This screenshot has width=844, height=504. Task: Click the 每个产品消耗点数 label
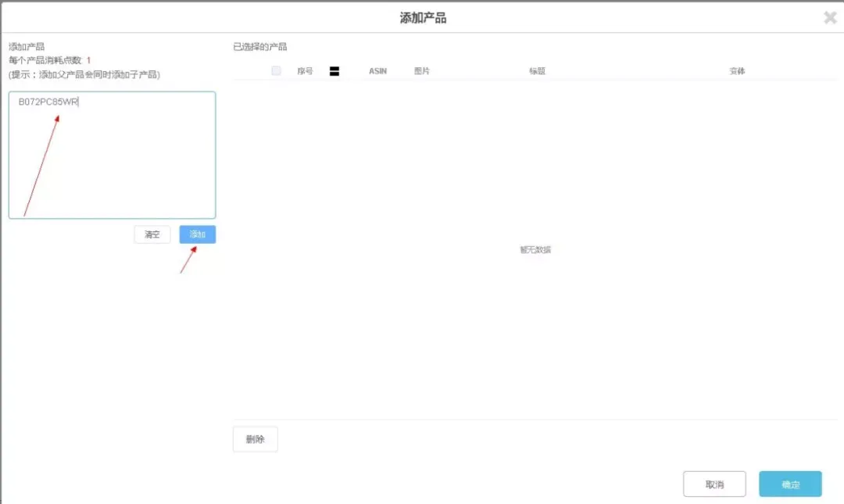click(45, 60)
